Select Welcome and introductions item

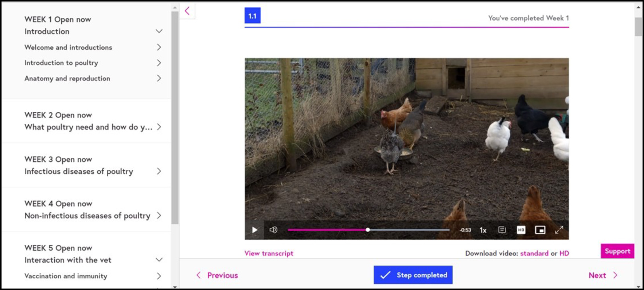pyautogui.click(x=68, y=47)
